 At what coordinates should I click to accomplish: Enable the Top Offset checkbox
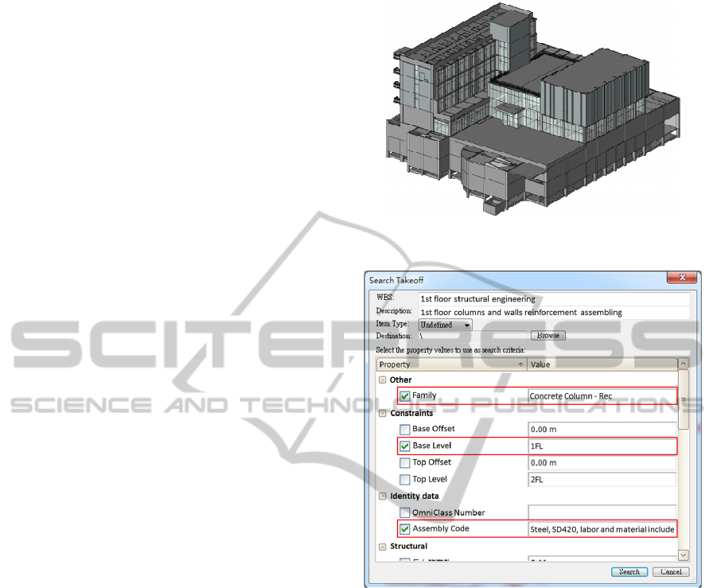tap(405, 463)
